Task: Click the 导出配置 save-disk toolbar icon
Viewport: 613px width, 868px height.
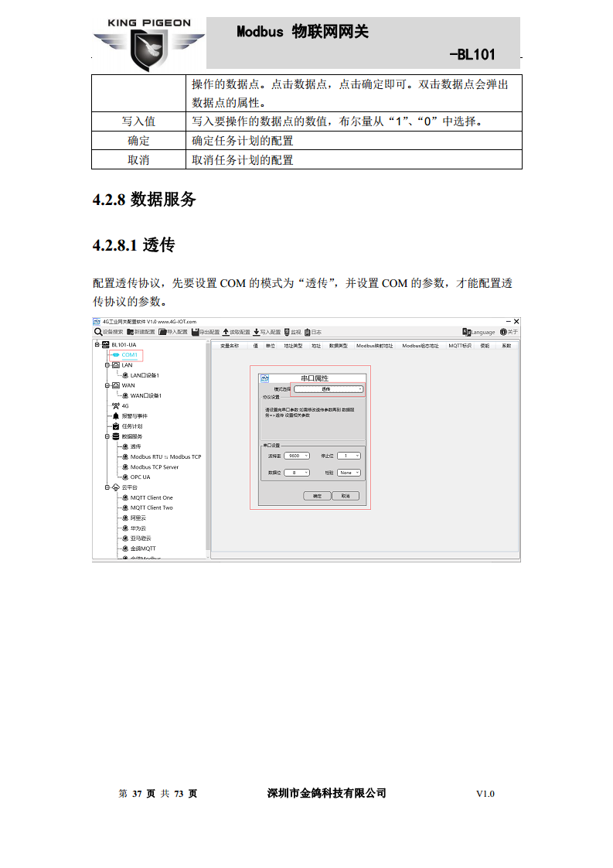Action: [196, 332]
